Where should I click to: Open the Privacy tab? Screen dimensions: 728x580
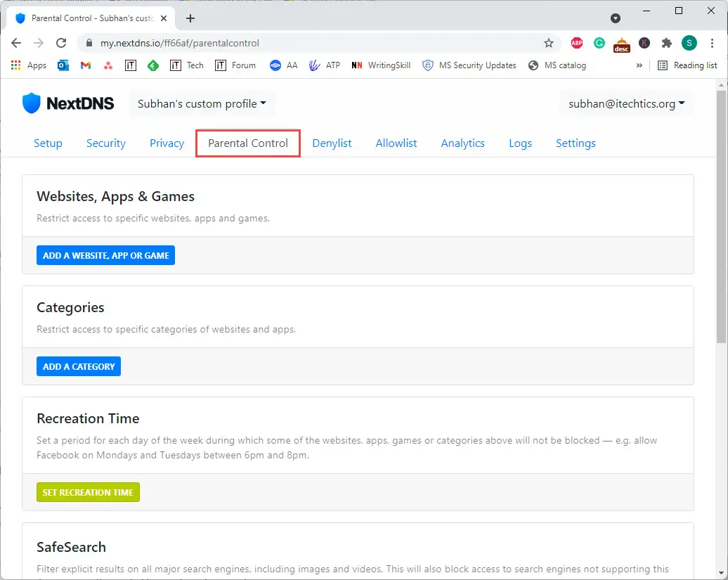point(167,143)
